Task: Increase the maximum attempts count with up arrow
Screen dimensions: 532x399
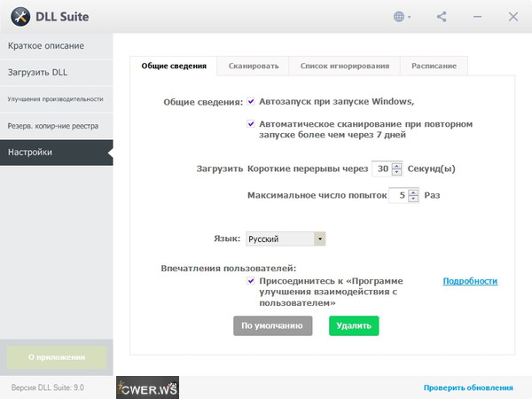Action: point(413,192)
